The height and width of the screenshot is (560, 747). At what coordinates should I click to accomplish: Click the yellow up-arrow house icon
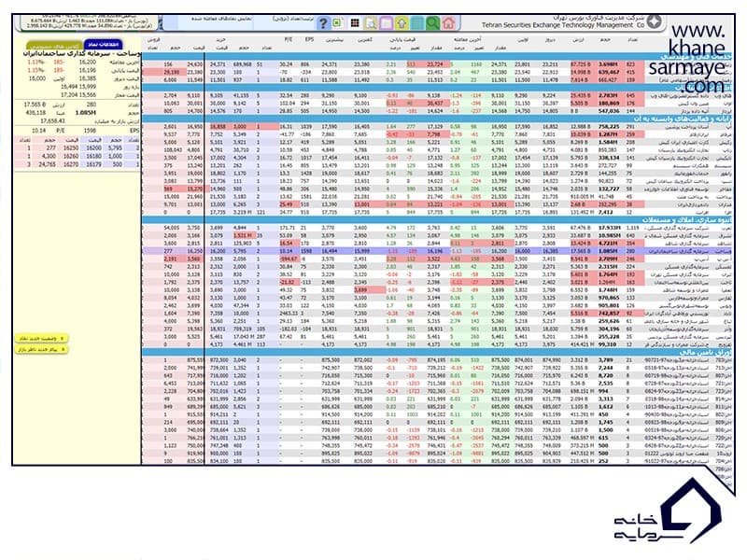tap(402, 22)
